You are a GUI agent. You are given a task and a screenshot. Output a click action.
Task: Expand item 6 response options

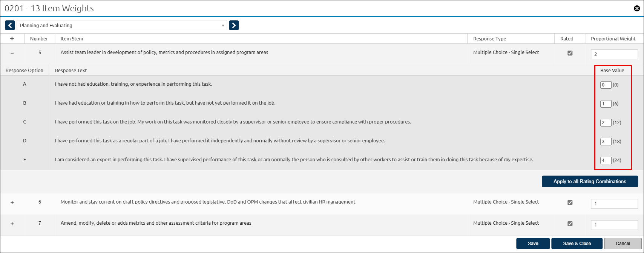tap(12, 202)
